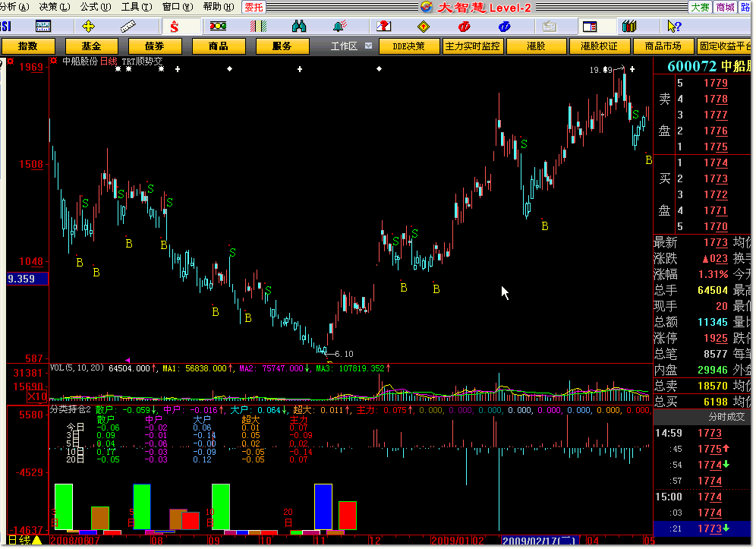756x549 pixels.
Task: Click the DDE决策 button
Action: [409, 46]
